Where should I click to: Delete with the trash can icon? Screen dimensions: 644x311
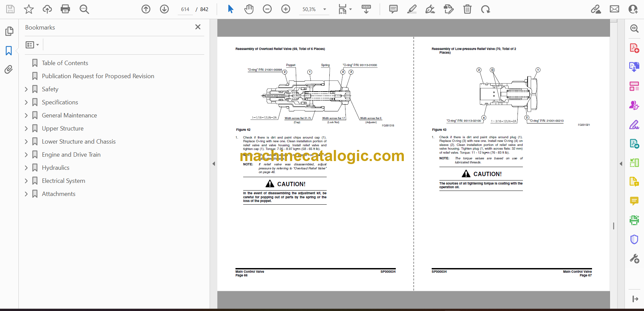point(467,9)
